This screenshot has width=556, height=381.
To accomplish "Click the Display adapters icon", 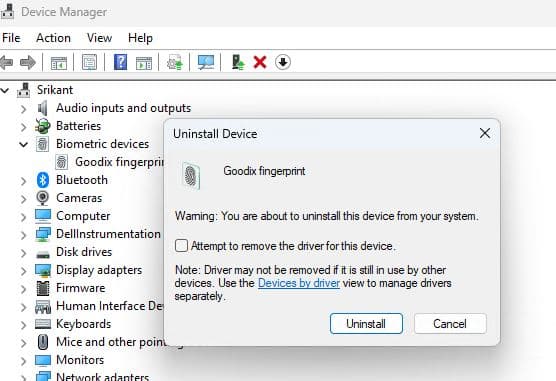I will pyautogui.click(x=43, y=270).
